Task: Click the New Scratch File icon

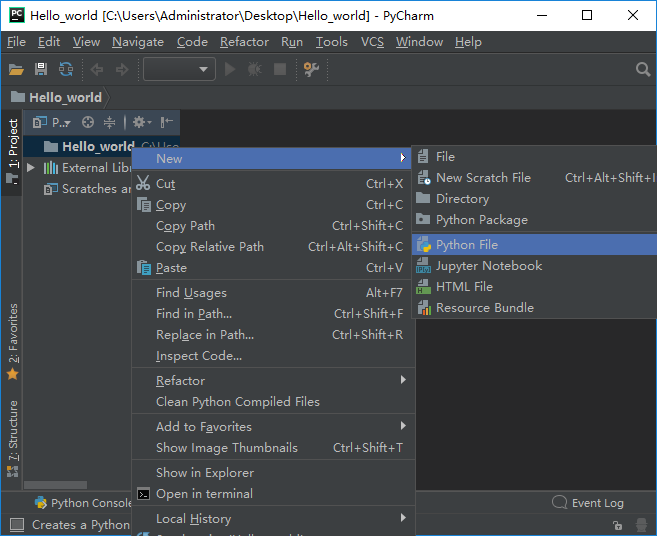Action: tap(424, 178)
